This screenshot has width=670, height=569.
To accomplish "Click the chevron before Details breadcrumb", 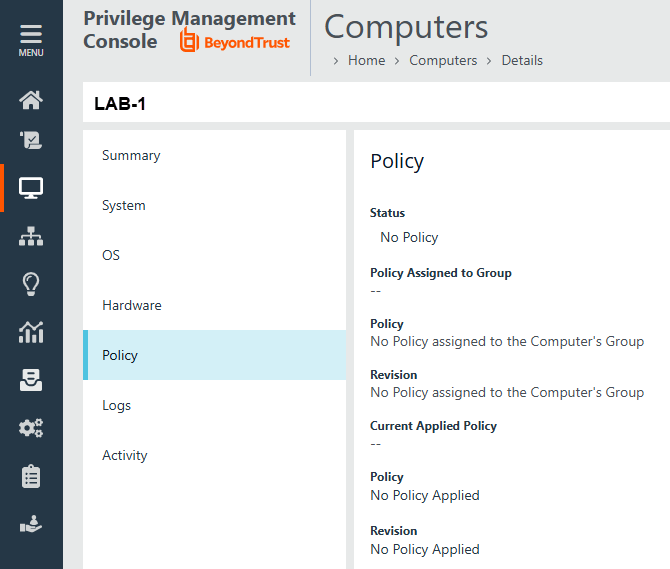I will (x=489, y=61).
